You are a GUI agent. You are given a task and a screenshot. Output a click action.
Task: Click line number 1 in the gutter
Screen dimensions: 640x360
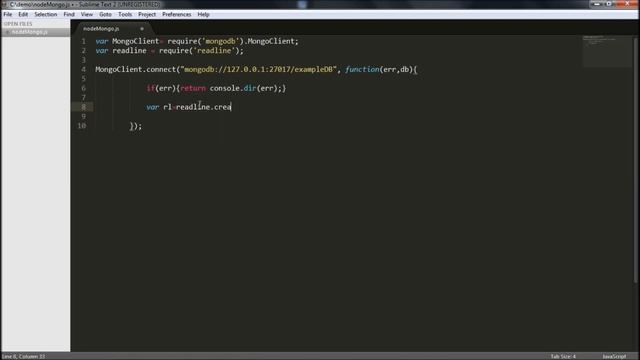click(84, 41)
